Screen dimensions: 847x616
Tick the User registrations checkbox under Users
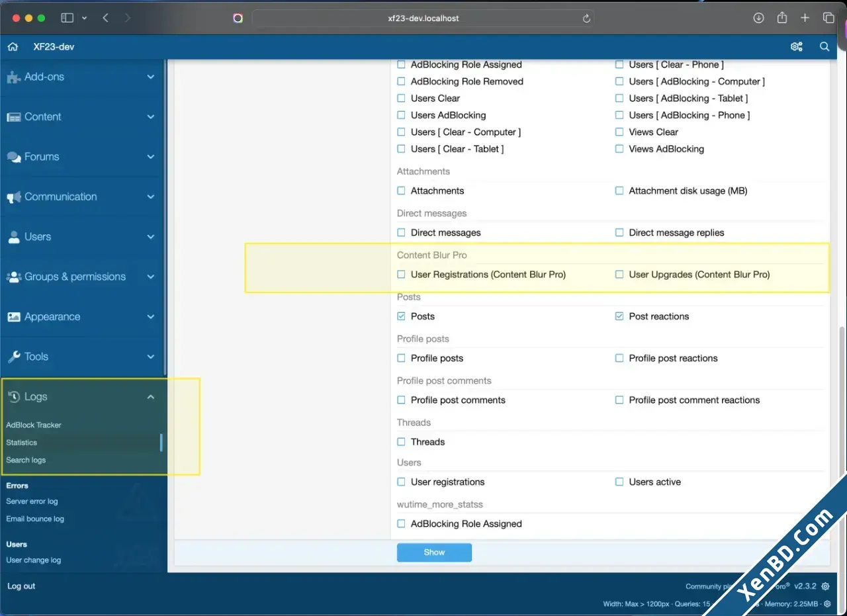[x=401, y=482]
